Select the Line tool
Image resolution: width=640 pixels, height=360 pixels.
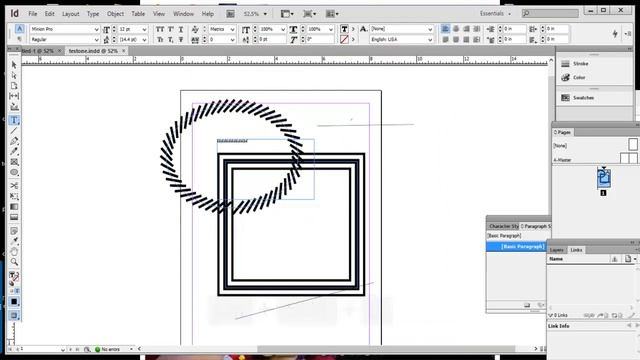tap(14, 131)
